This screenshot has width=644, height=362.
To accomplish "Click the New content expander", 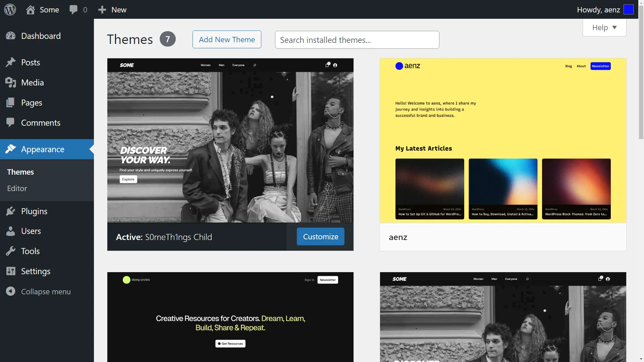I will (112, 10).
